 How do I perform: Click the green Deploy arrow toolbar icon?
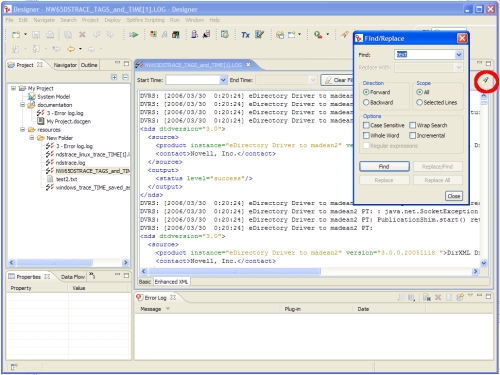[x=134, y=35]
